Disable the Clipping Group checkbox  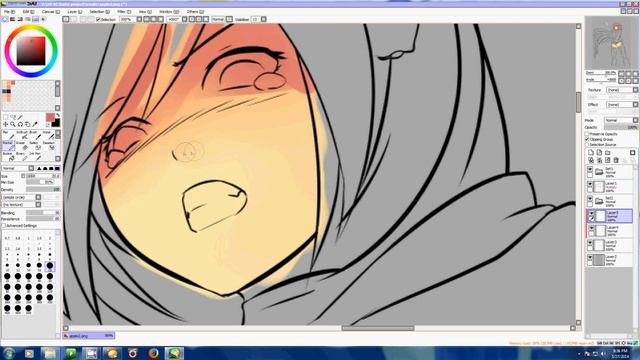tap(587, 139)
